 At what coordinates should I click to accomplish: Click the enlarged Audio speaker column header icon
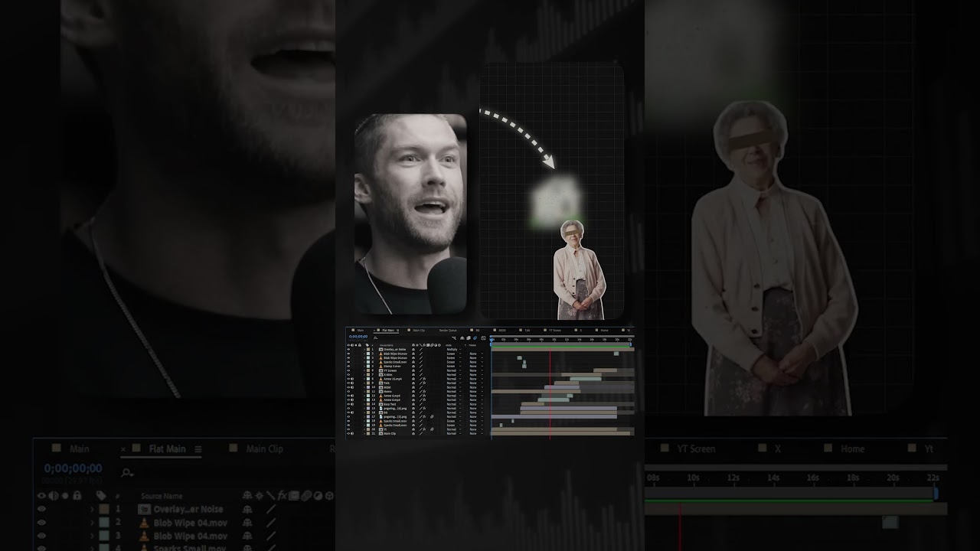click(53, 496)
